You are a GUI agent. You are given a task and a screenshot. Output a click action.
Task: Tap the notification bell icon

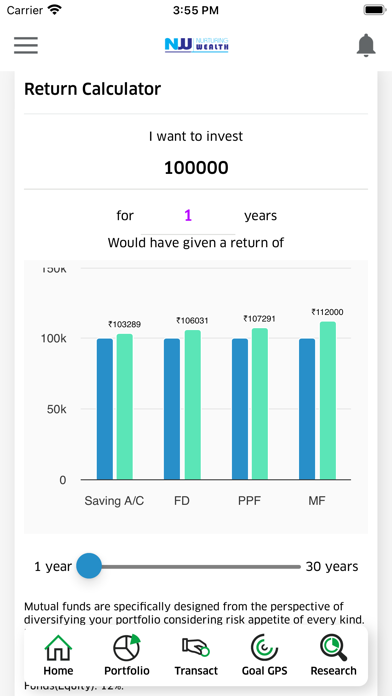tap(366, 45)
